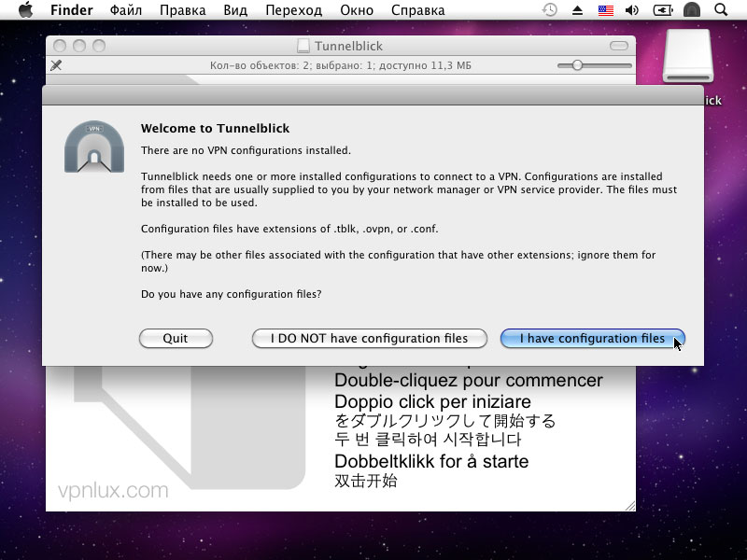The width and height of the screenshot is (747, 560).
Task: Click the Chinese "双击开始" text
Action: (366, 481)
